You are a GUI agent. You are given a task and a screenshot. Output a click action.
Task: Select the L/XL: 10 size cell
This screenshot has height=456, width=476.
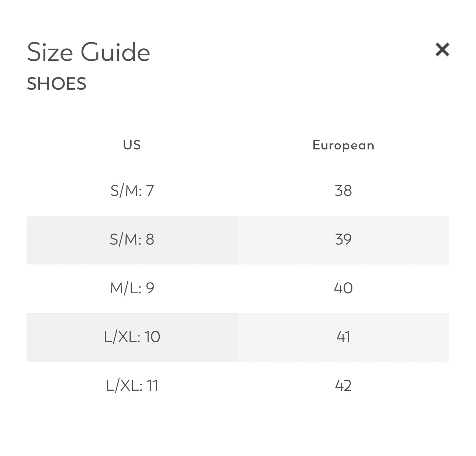132,337
